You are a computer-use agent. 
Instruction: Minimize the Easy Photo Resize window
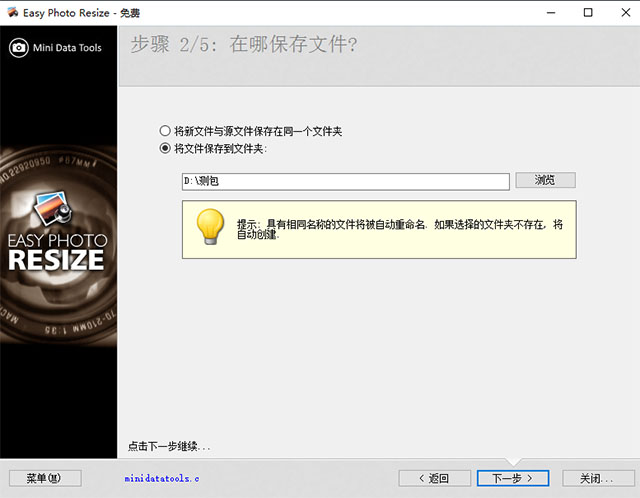551,13
